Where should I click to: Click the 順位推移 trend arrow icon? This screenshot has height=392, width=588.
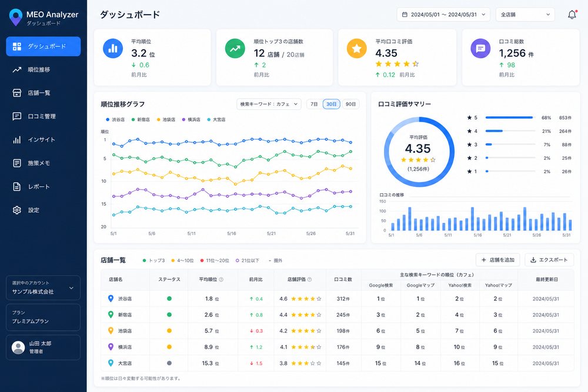click(17, 70)
